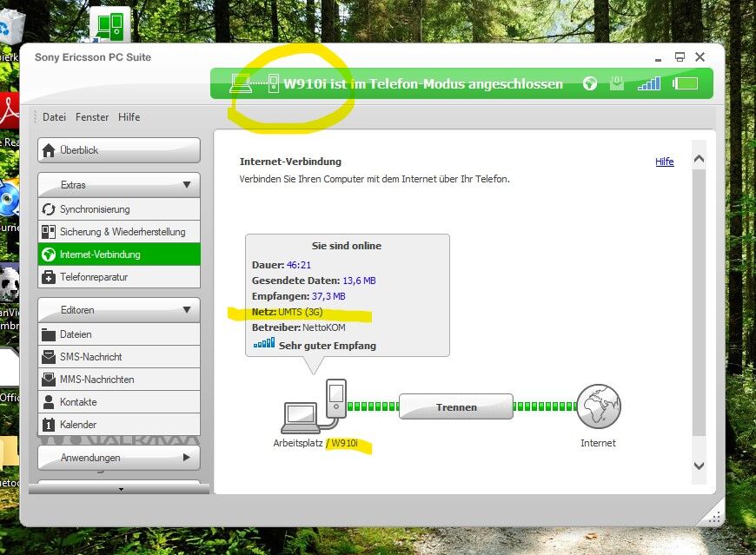Click the Telefonreparatur medical kit icon
Image resolution: width=756 pixels, height=555 pixels.
click(x=48, y=277)
